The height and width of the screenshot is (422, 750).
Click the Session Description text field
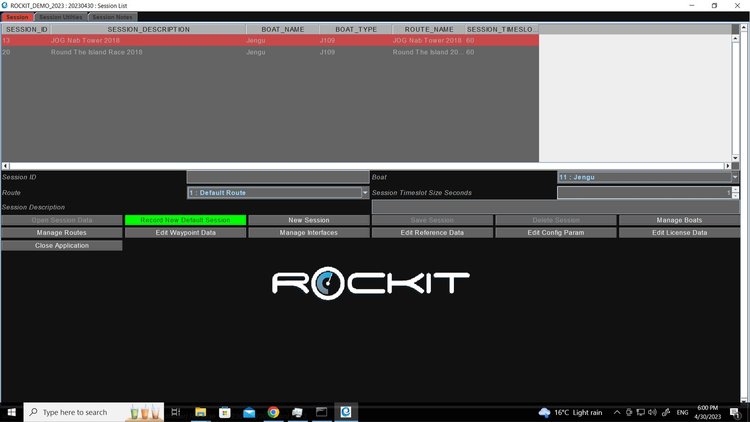coord(555,207)
